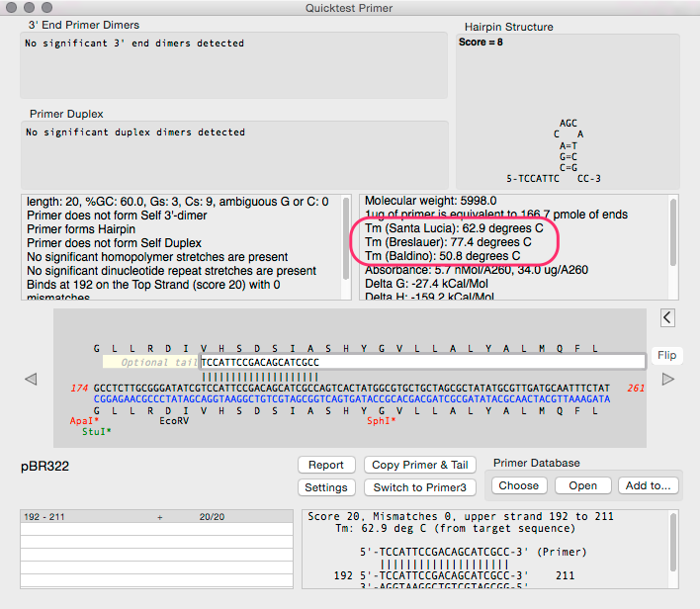
Task: Click the SphI* restriction site label
Action: pyautogui.click(x=381, y=421)
